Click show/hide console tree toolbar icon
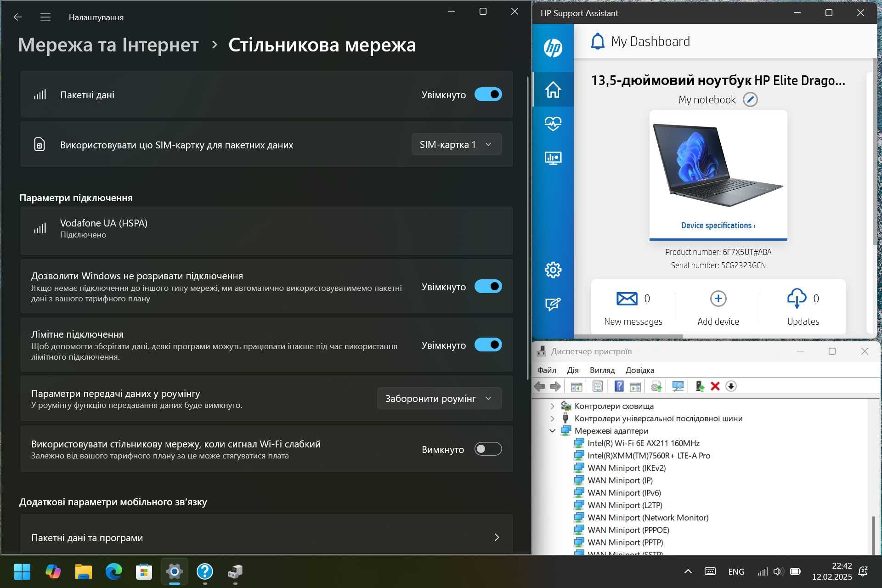Image resolution: width=882 pixels, height=588 pixels. pyautogui.click(x=577, y=386)
